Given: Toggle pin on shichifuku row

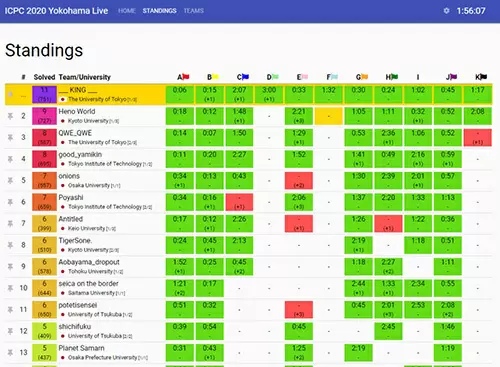Looking at the screenshot, I should (x=10, y=331).
